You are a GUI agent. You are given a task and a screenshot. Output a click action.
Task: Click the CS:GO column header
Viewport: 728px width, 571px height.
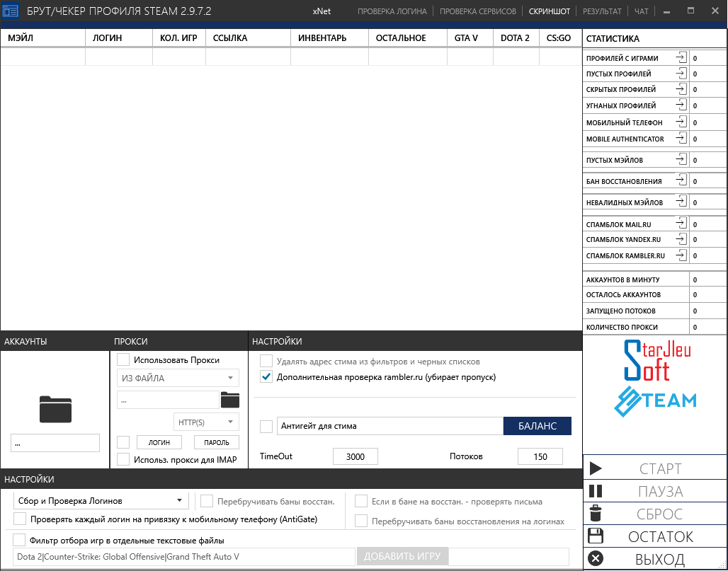click(x=560, y=38)
